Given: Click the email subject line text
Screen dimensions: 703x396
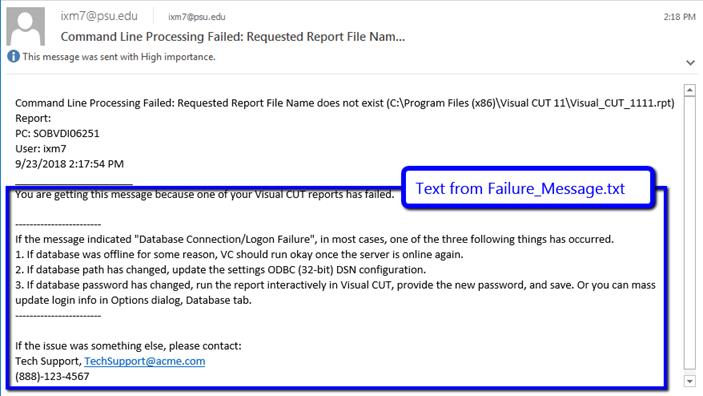Looking at the screenshot, I should pyautogui.click(x=233, y=37).
